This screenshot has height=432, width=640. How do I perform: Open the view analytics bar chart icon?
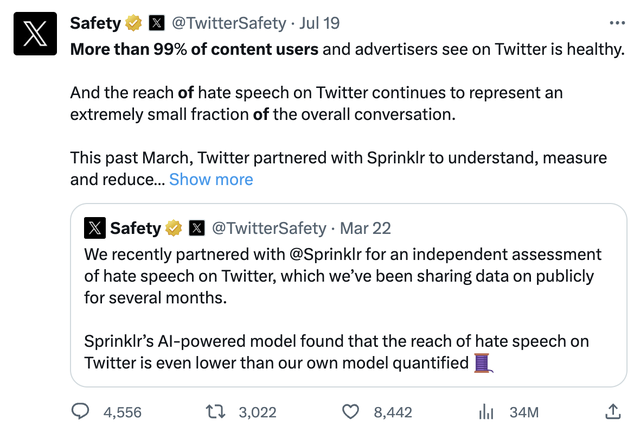point(487,411)
